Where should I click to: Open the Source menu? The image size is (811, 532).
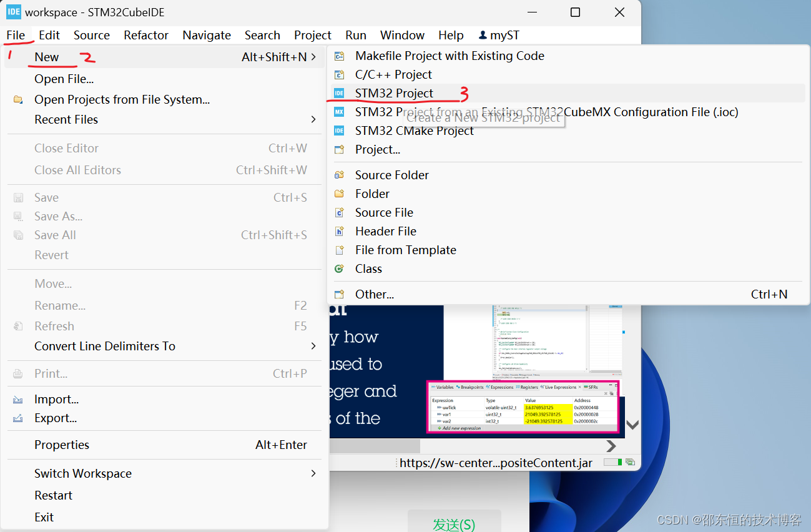click(92, 35)
